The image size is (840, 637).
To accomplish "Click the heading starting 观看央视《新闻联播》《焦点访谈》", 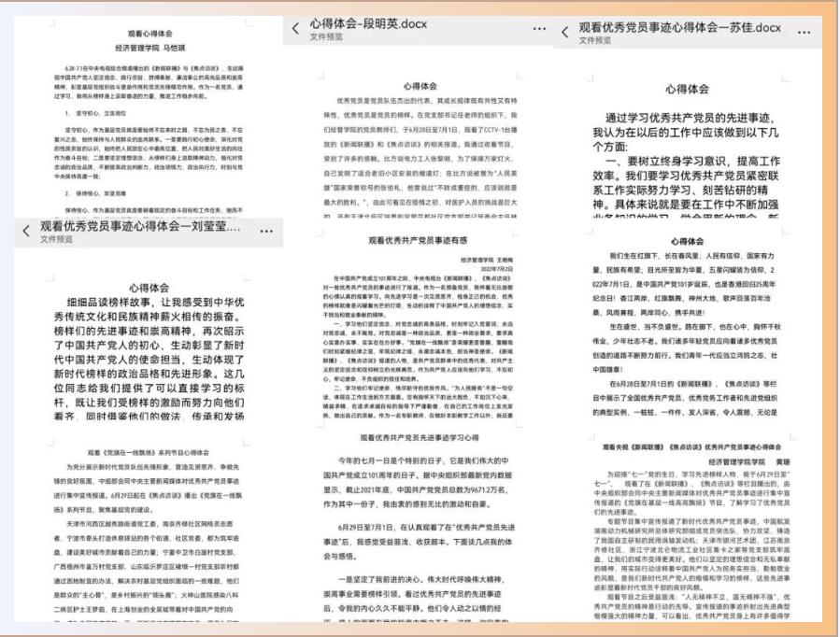I will click(x=691, y=447).
